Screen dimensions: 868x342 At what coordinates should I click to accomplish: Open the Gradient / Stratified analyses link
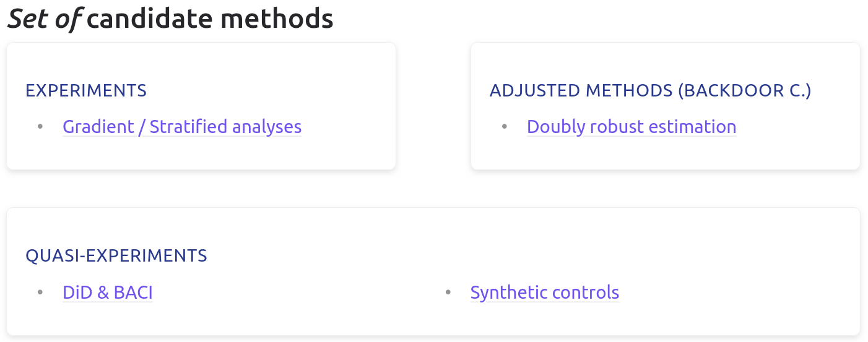coord(181,127)
